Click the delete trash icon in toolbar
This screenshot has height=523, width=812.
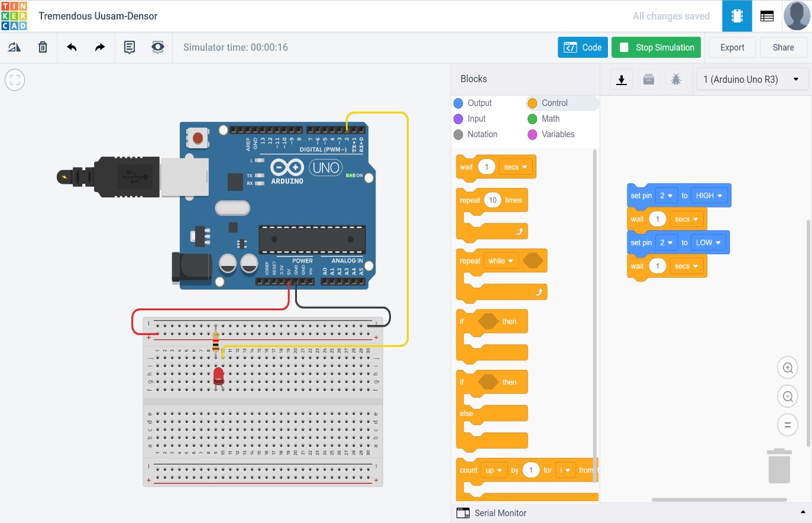(43, 47)
